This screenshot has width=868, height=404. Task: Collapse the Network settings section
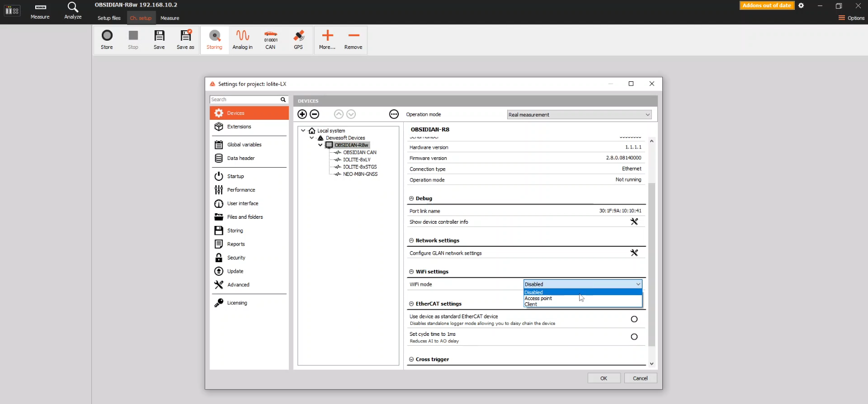411,241
